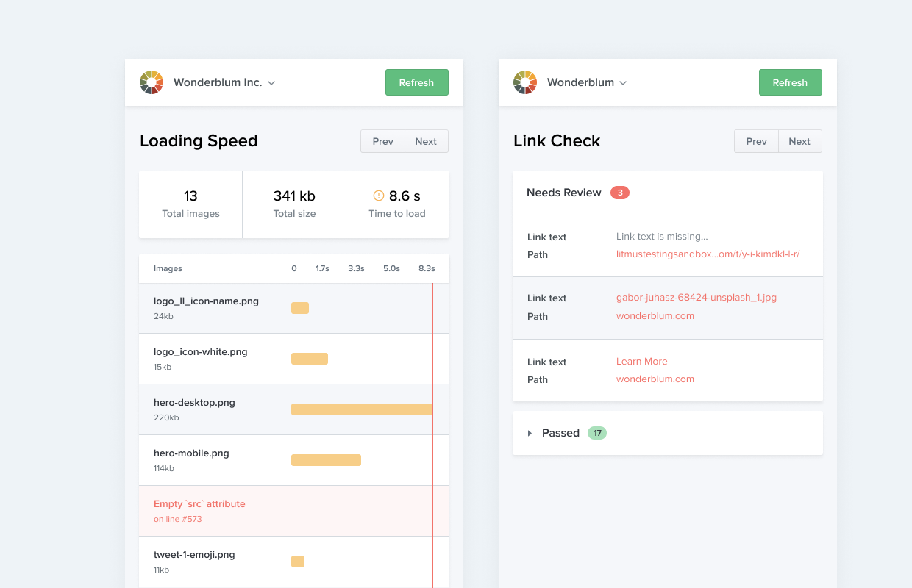The width and height of the screenshot is (912, 588).
Task: Click the hero-desktop.png loading time bar
Action: coord(361,409)
